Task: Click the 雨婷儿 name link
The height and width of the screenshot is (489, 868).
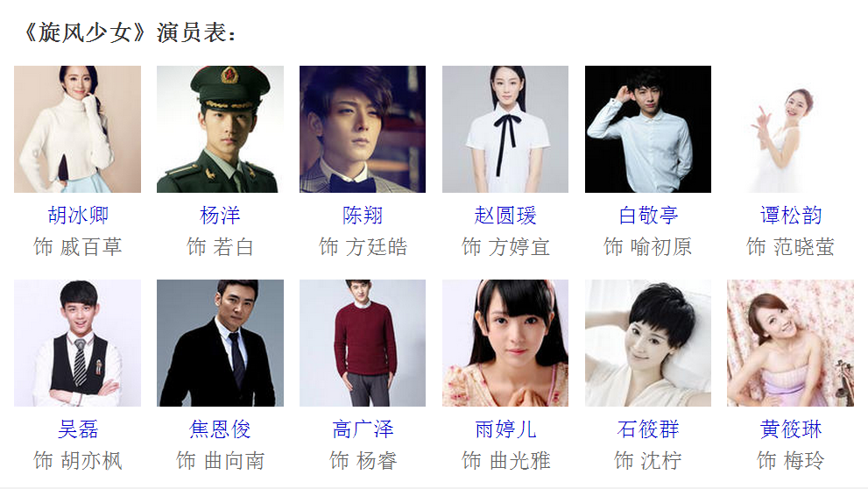Action: [x=505, y=429]
